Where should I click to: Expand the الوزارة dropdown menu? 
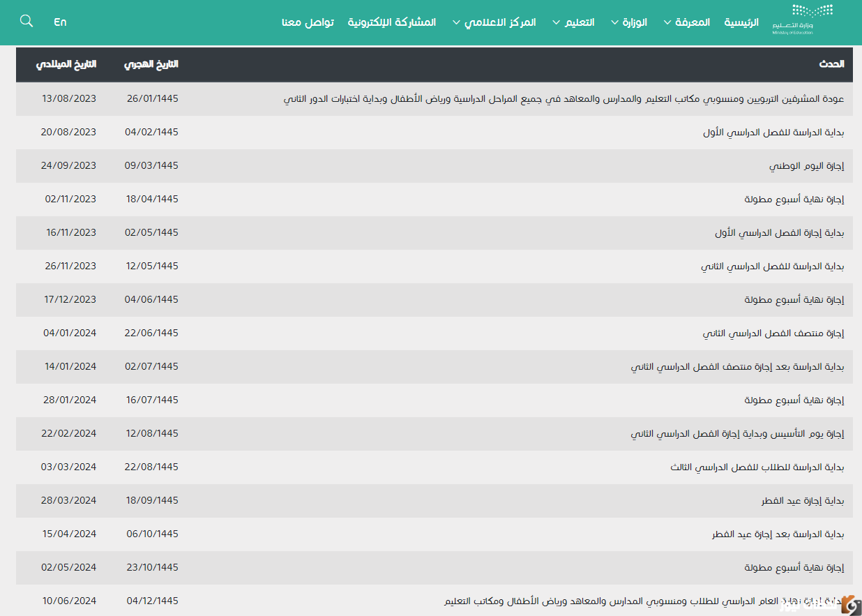tap(628, 22)
